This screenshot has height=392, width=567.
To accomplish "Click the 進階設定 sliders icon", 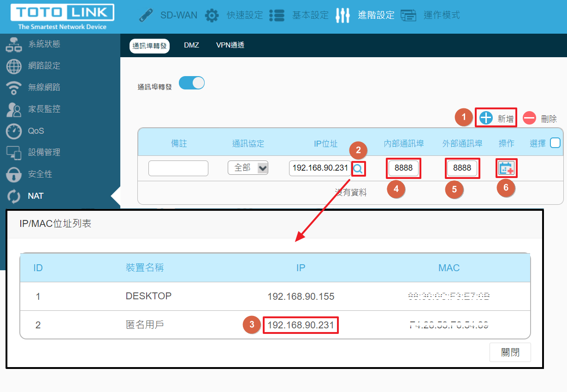I will click(343, 15).
